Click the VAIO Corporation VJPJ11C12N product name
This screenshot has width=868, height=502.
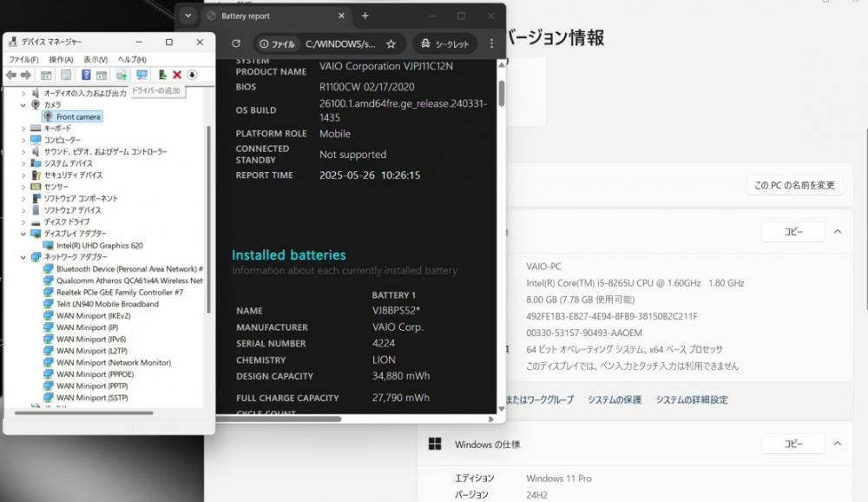pyautogui.click(x=386, y=66)
